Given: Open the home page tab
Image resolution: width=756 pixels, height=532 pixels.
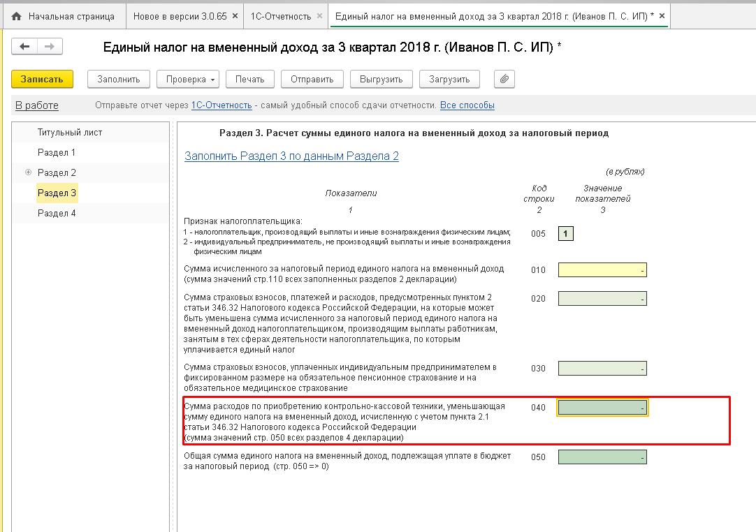Looking at the screenshot, I should tap(63, 16).
